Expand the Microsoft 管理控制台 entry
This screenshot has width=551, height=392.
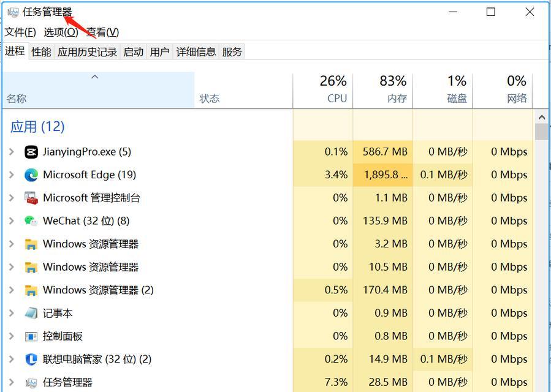pyautogui.click(x=11, y=198)
